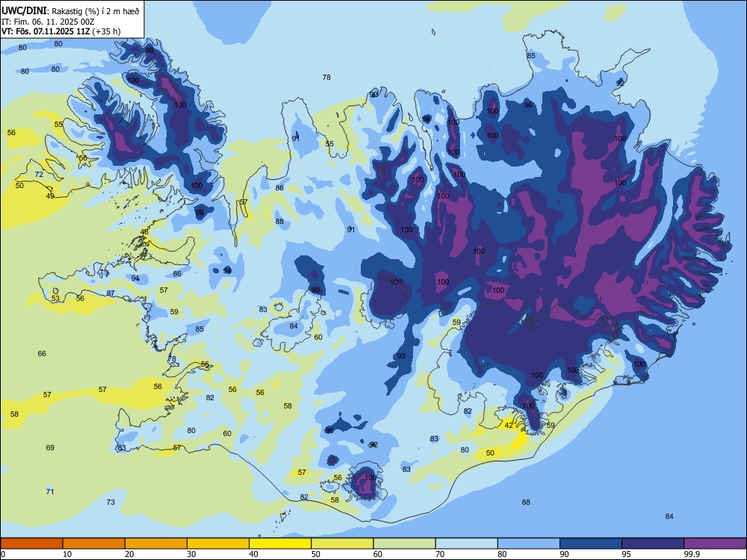Select the 73 humidity value on the map
747x560 pixels.
pos(111,502)
